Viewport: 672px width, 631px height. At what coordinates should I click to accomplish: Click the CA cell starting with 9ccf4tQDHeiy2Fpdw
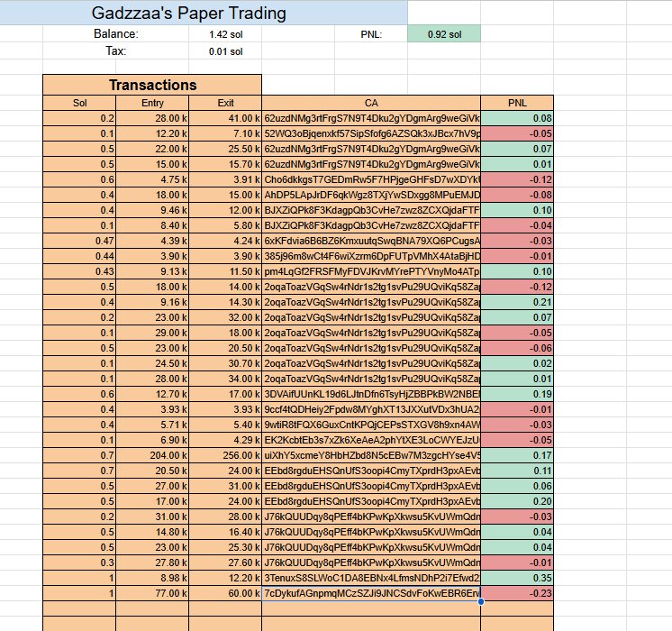[x=371, y=409]
